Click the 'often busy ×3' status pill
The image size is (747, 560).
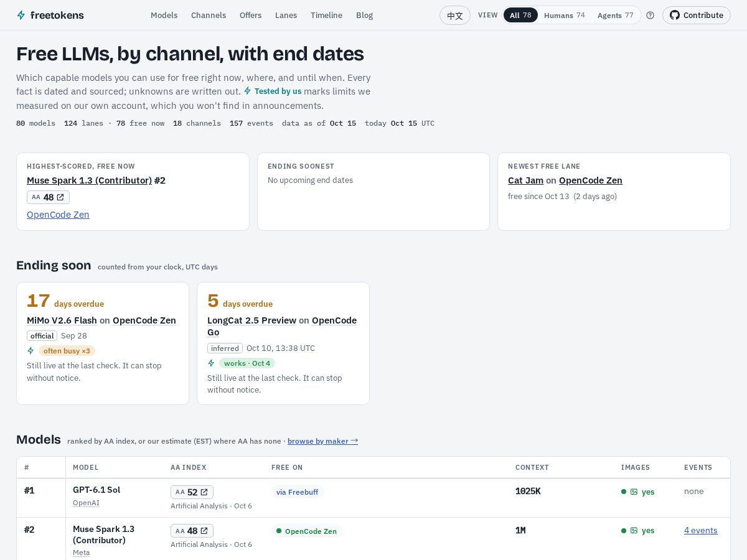click(x=67, y=351)
